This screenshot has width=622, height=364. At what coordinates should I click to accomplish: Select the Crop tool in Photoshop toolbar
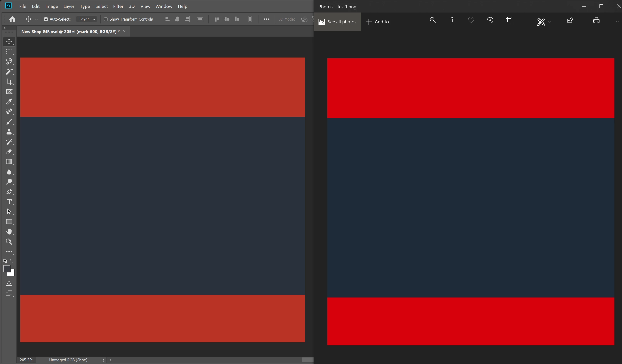coord(9,82)
